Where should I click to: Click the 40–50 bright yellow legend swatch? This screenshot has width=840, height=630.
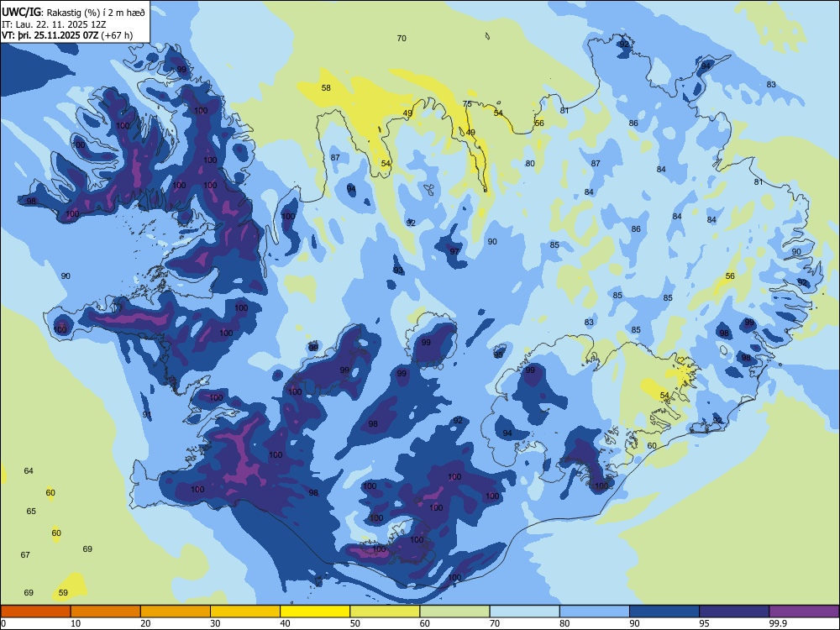click(x=315, y=612)
